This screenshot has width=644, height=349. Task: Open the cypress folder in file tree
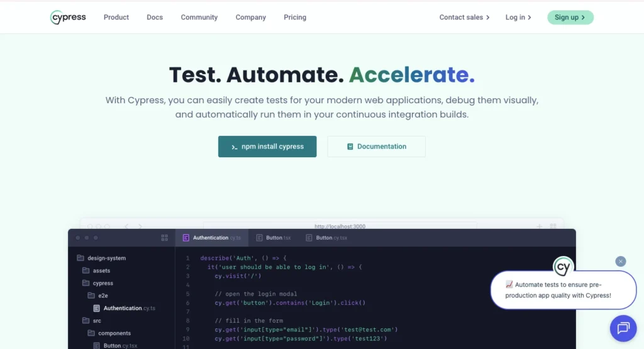(x=97, y=284)
